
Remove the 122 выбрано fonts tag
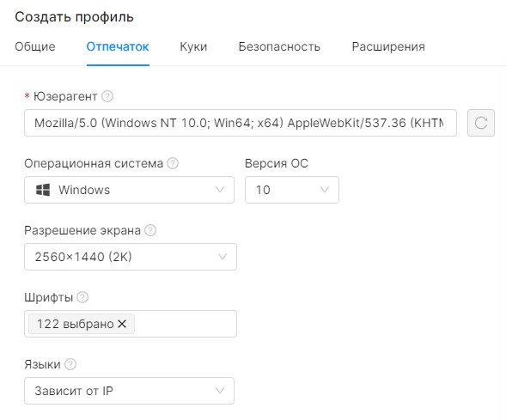point(122,324)
